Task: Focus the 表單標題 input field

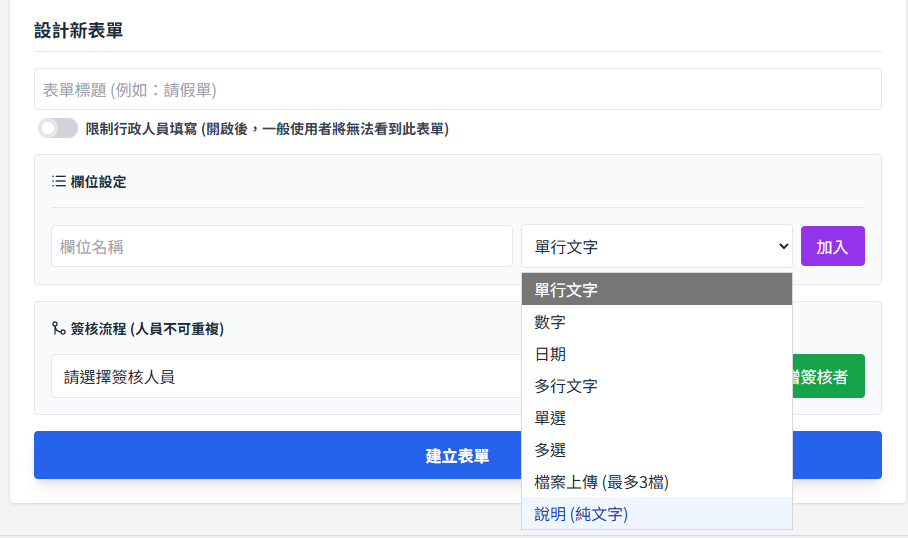Action: 457,90
